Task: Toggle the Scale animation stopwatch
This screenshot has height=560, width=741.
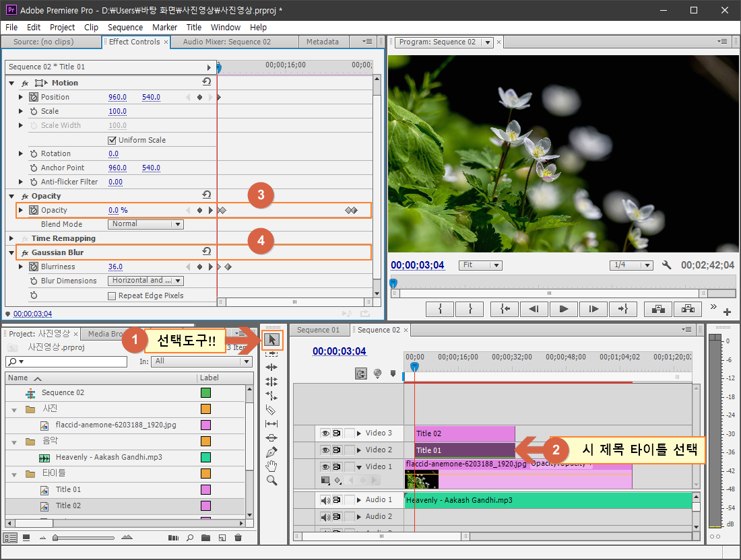Action: [34, 112]
